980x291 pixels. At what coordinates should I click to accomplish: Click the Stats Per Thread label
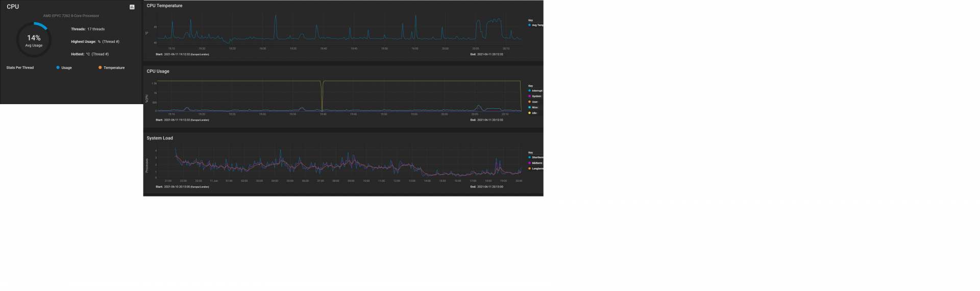(x=20, y=67)
